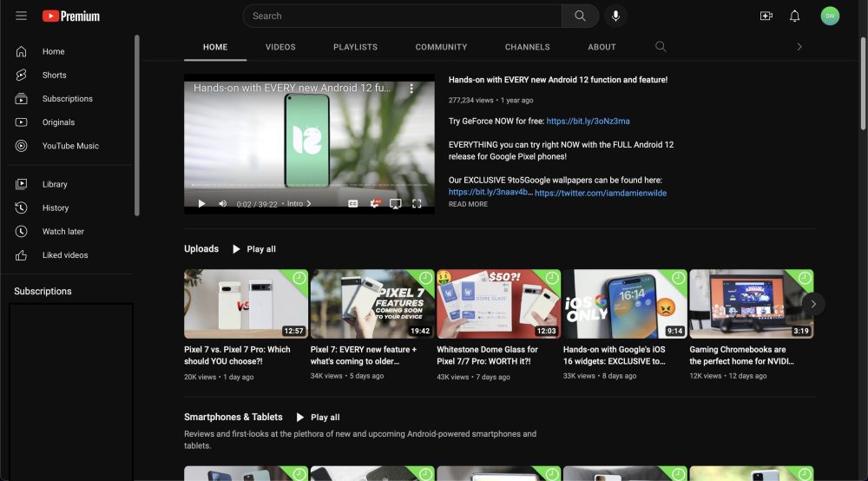Add Pixel 7 vs. Pixel 7 Pro to Watch later

299,278
